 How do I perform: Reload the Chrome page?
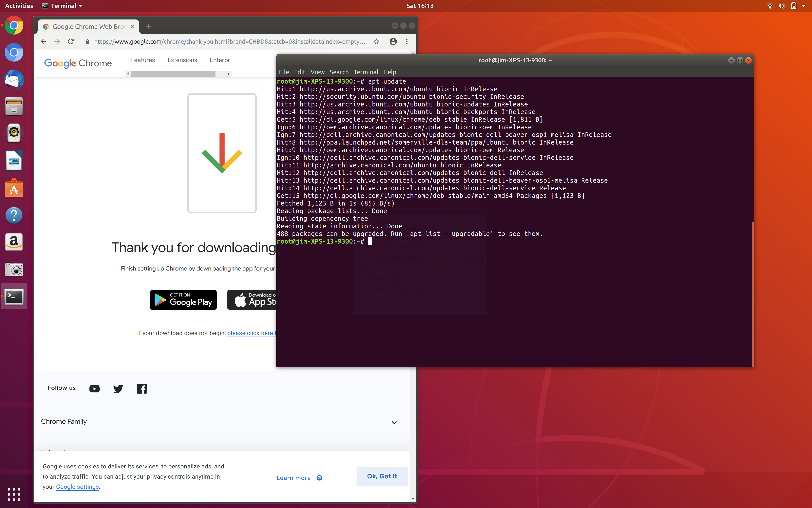coord(71,41)
